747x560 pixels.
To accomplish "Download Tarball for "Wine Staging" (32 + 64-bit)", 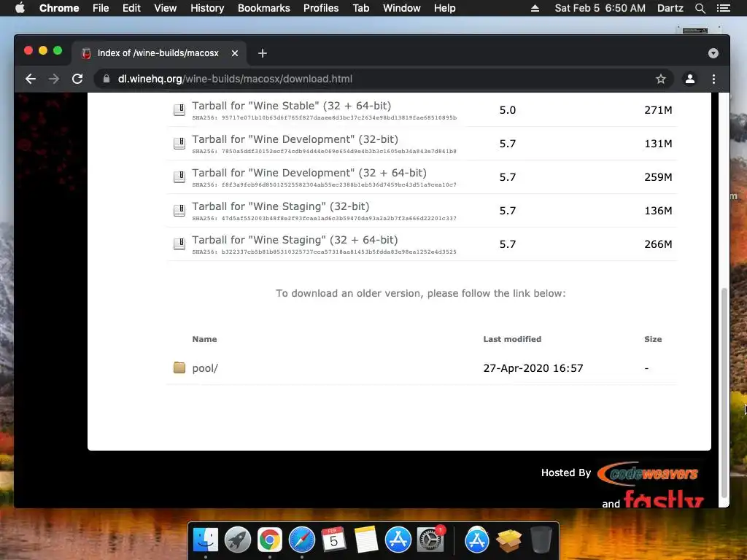I will pos(295,240).
